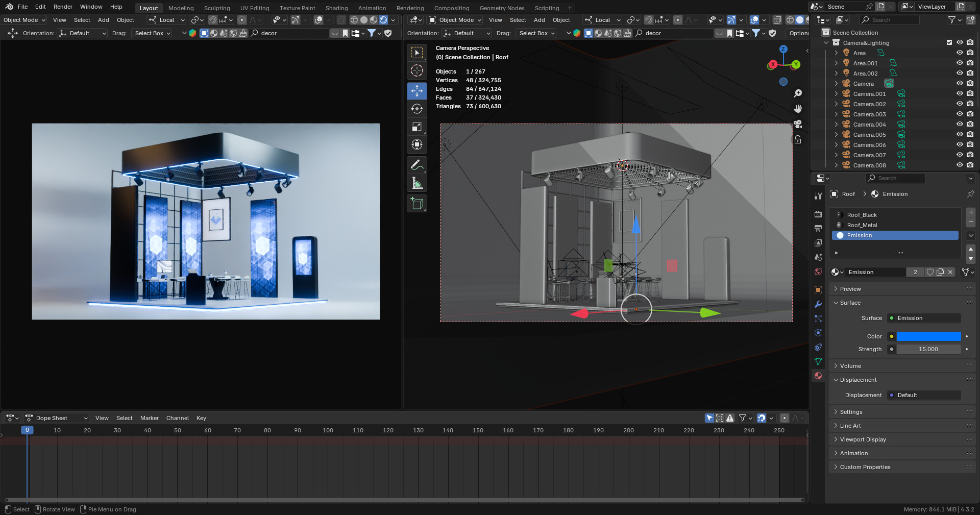Select the Add Cube tool
This screenshot has height=515, width=980.
(x=417, y=203)
